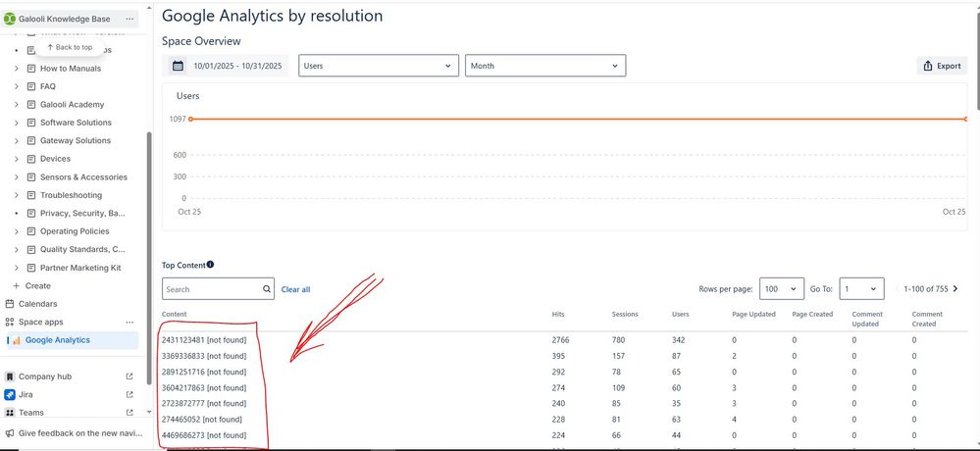Sort by the Hits column header

click(558, 314)
